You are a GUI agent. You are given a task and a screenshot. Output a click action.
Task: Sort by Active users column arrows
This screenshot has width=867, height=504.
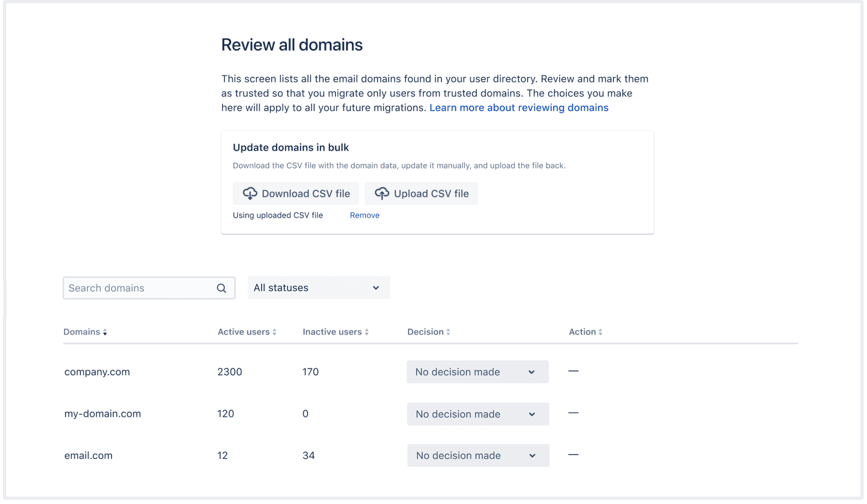pyautogui.click(x=274, y=333)
